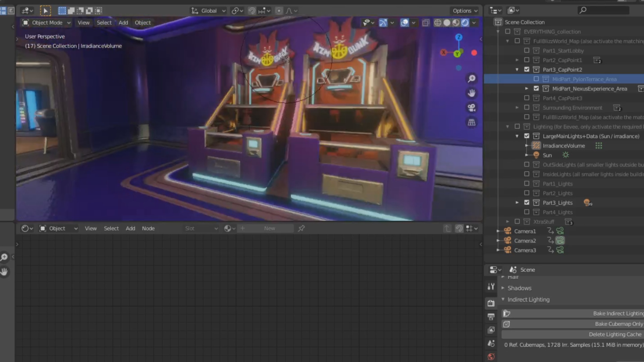Select the IrradianceVolume object row
The width and height of the screenshot is (644, 362).
tap(563, 145)
